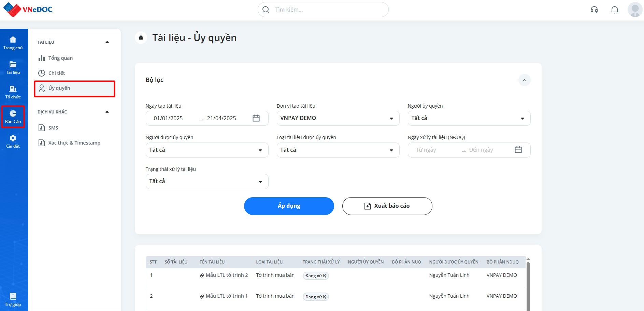Open the notifications bell

pos(614,10)
